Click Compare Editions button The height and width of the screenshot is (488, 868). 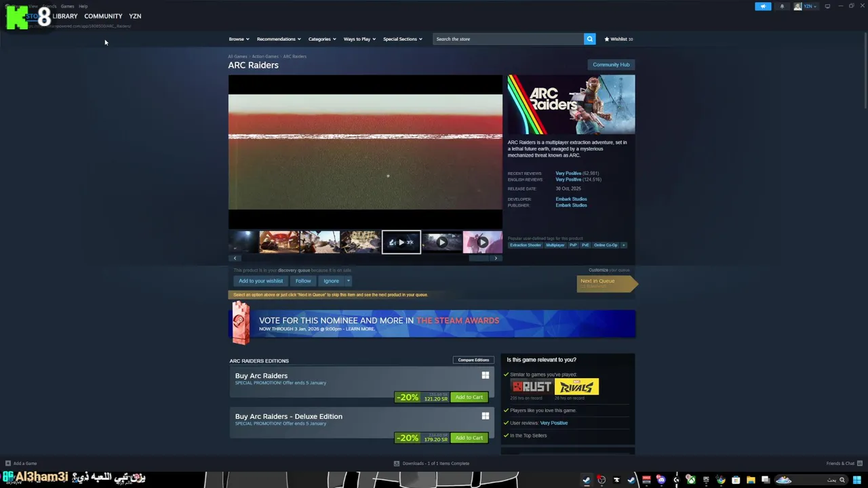click(473, 360)
